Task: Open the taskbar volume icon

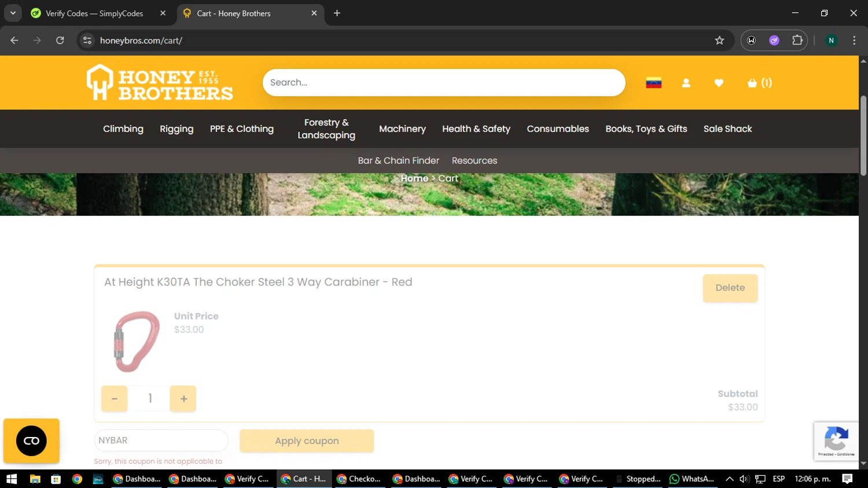Action: [744, 479]
